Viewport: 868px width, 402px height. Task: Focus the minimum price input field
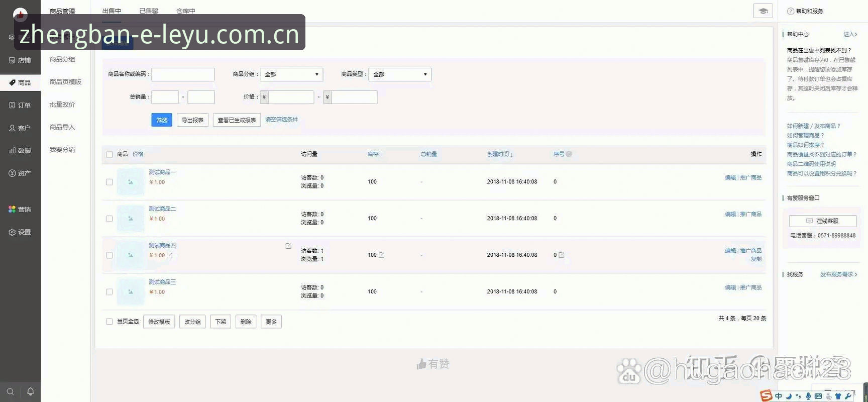[291, 97]
